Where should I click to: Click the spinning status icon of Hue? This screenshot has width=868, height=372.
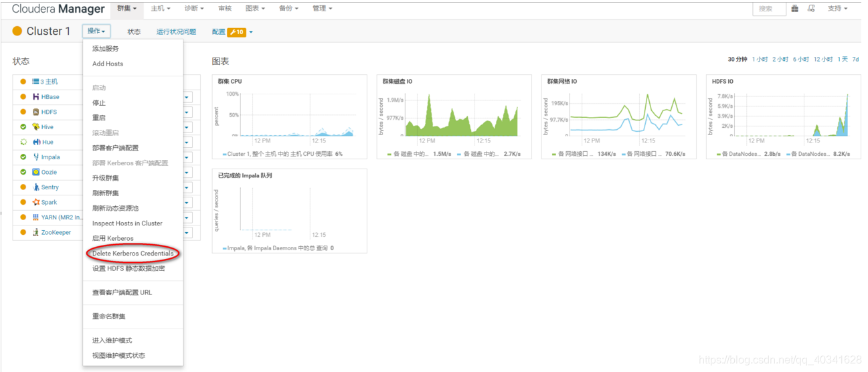pos(23,142)
